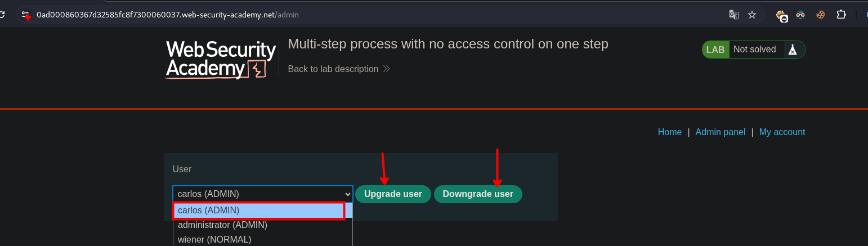Pick wiener (NORMAL) from the dropdown options
Viewport: 868px width, 246px height.
(x=214, y=239)
